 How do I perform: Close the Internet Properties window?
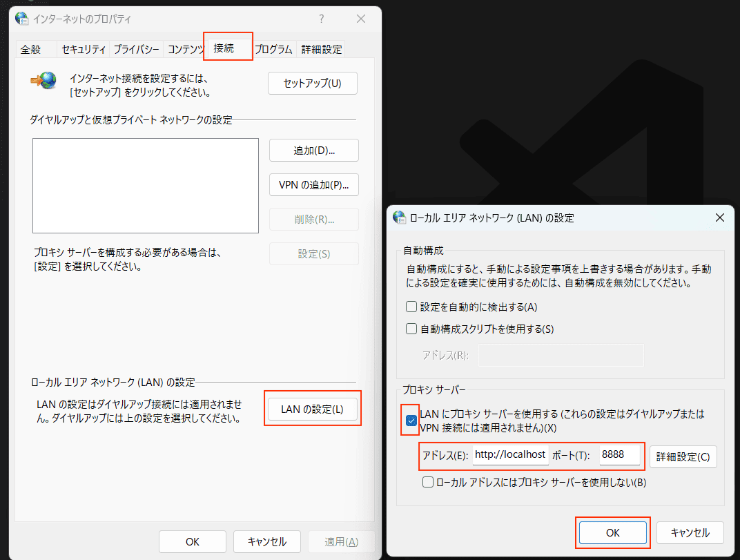361,19
